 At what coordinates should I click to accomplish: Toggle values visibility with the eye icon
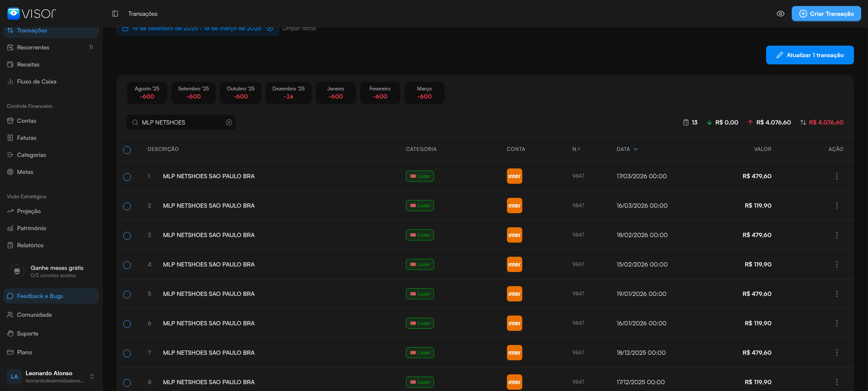pos(780,14)
